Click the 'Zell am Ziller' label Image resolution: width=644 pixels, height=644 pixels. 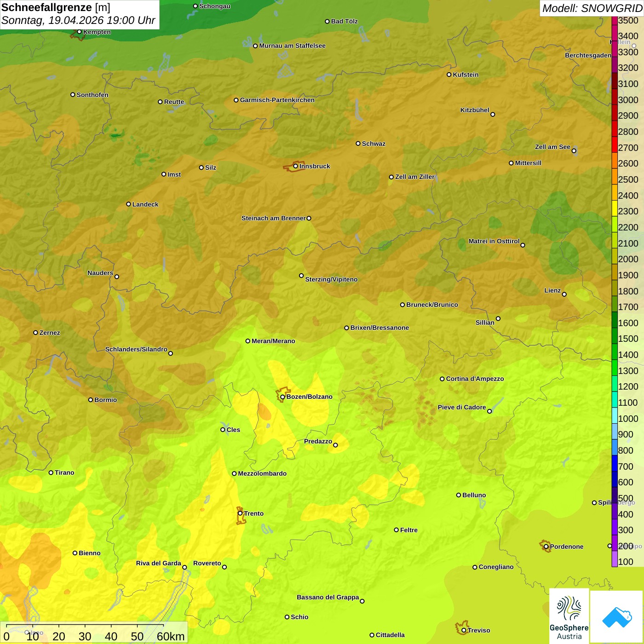click(x=414, y=177)
